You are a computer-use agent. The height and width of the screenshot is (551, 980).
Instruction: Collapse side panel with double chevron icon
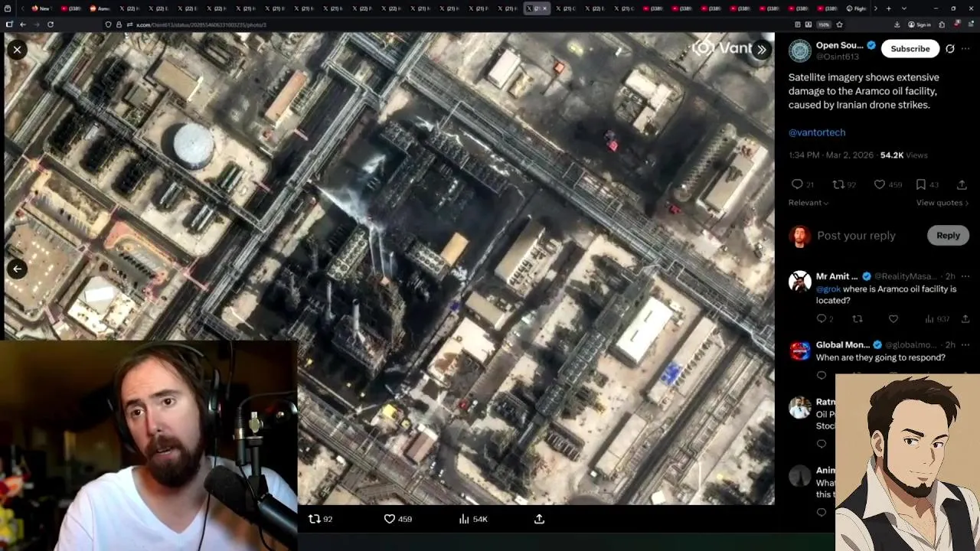pyautogui.click(x=761, y=50)
